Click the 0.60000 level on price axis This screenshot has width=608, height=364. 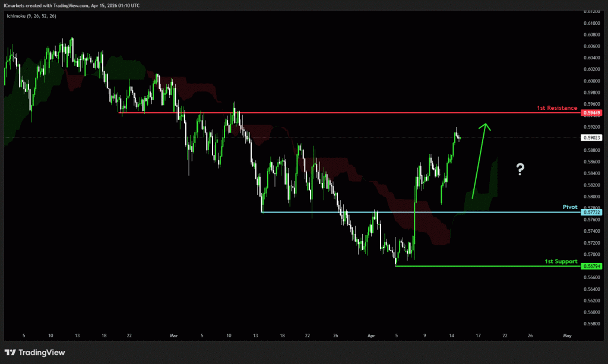pos(592,81)
